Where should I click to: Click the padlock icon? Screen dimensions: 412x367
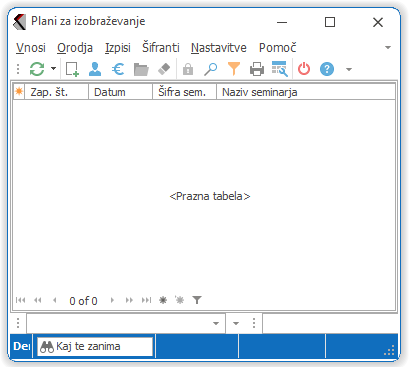point(188,69)
